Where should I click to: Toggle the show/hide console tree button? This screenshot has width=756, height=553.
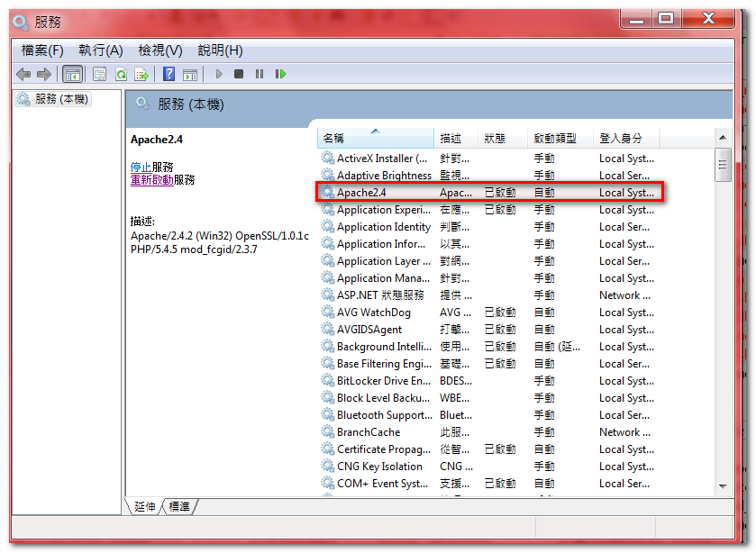point(73,74)
